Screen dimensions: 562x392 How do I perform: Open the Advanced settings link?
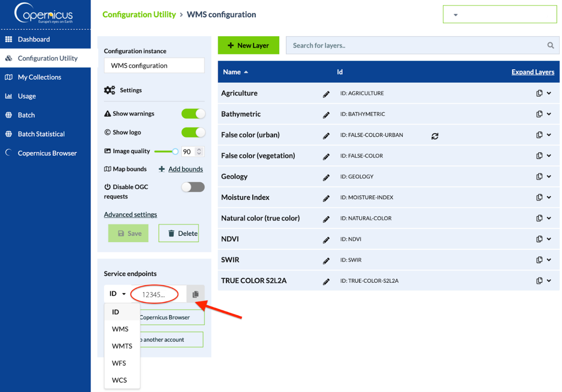click(130, 215)
